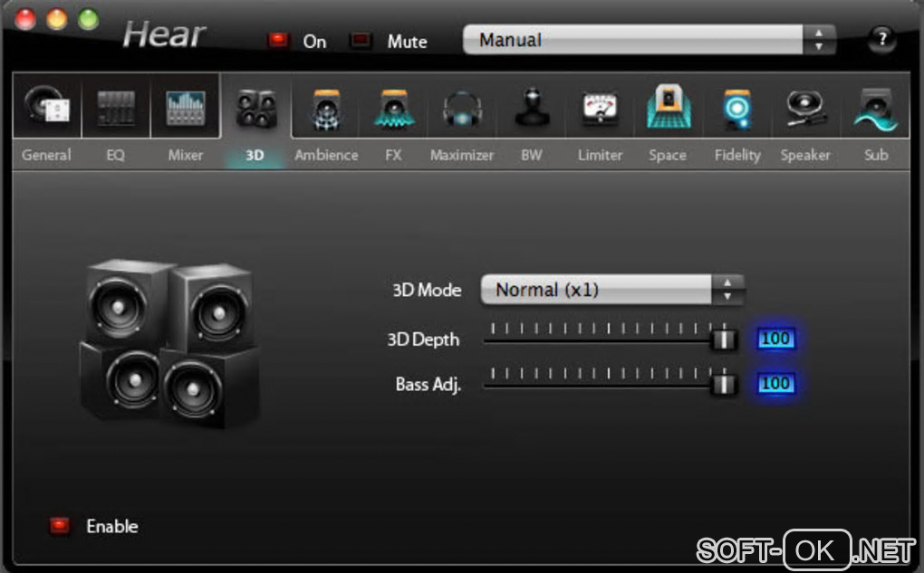Image resolution: width=924 pixels, height=573 pixels.
Task: Open the Limiter meter icon
Action: tap(600, 109)
